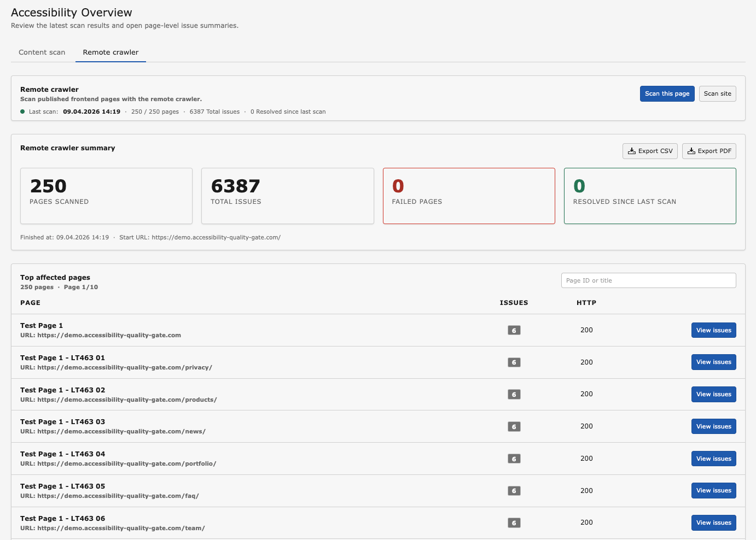Click the issue badge in the LT463 03 row

pos(514,426)
